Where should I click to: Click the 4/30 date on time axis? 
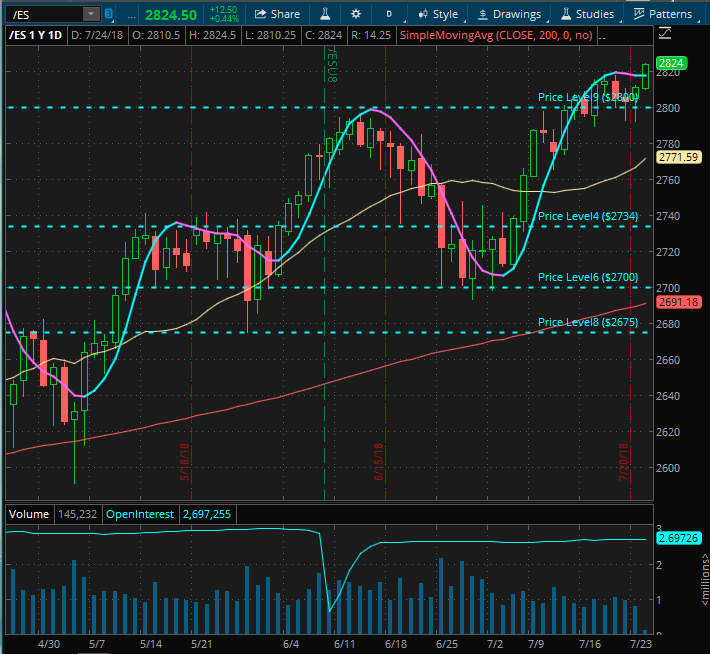tap(49, 644)
